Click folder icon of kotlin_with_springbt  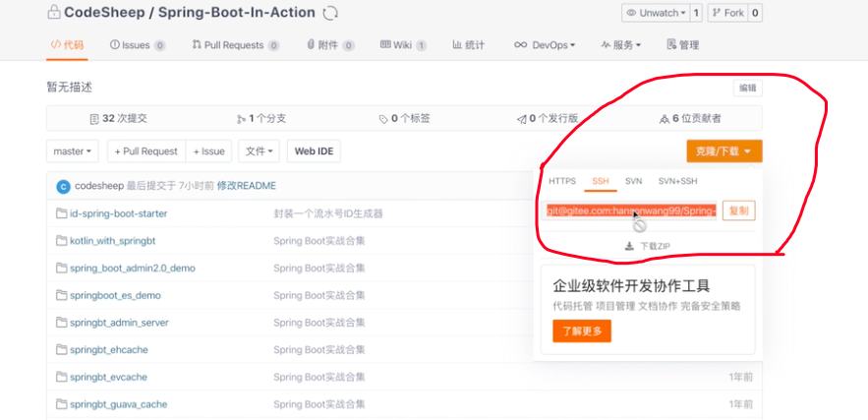62,240
